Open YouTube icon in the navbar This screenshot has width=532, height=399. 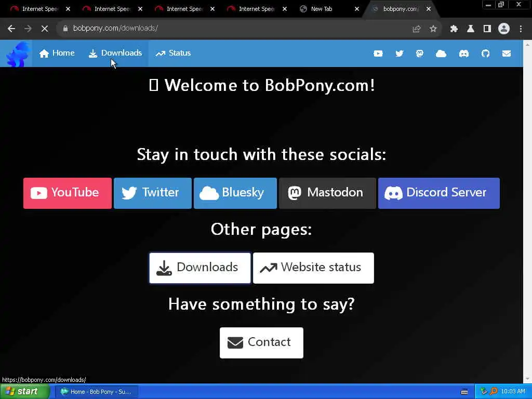[x=378, y=54]
